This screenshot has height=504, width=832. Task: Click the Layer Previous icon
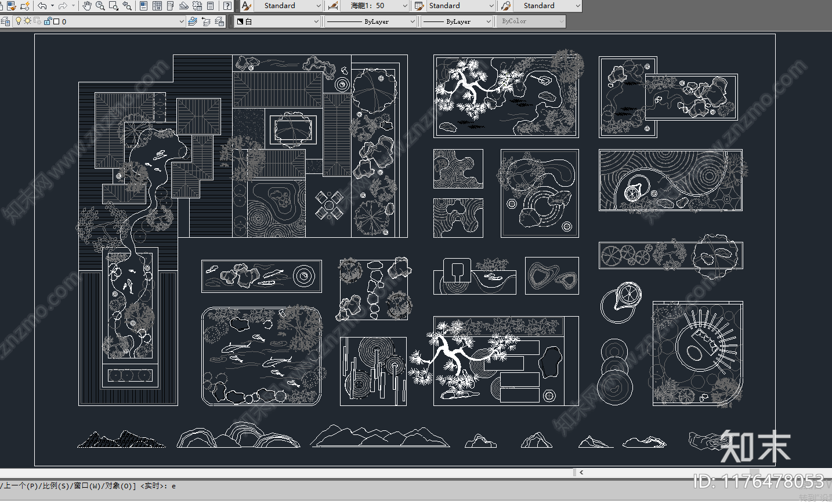coord(206,21)
